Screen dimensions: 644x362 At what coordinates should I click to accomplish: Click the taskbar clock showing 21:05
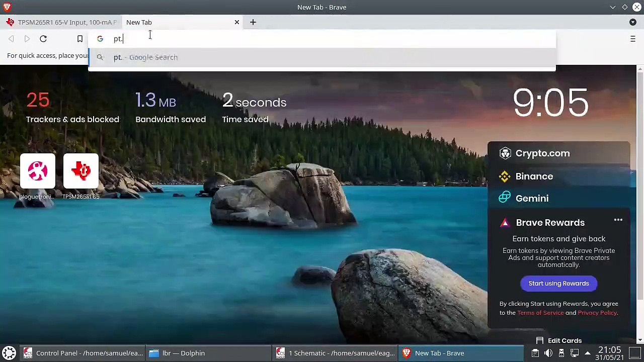(x=610, y=353)
